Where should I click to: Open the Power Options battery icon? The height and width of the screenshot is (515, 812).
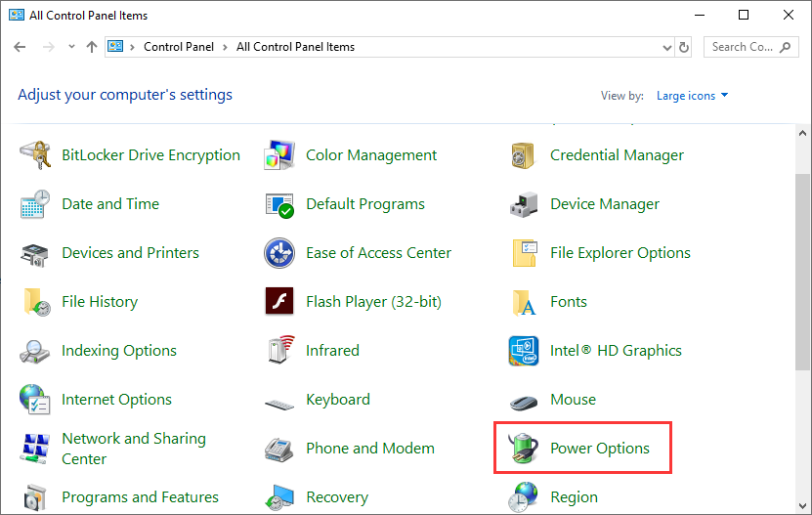[x=523, y=448]
